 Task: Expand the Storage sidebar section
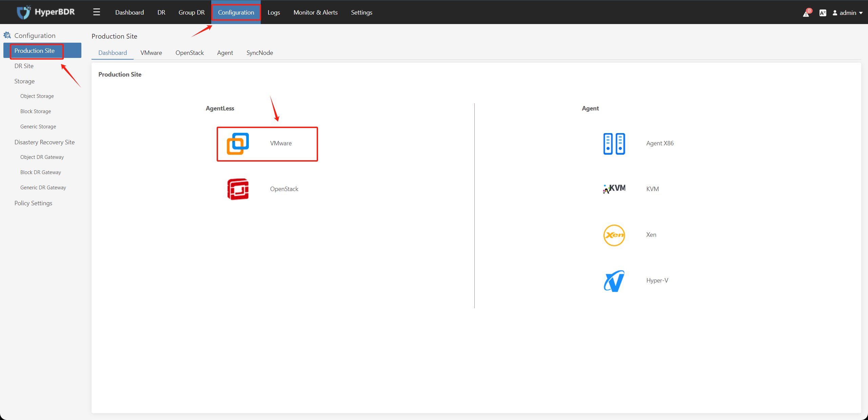point(25,81)
